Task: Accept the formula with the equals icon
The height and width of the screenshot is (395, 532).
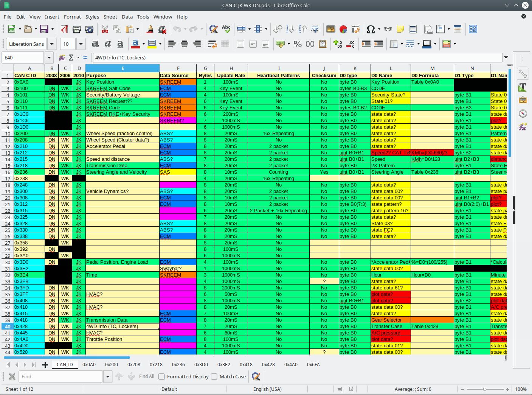Action: click(85, 58)
